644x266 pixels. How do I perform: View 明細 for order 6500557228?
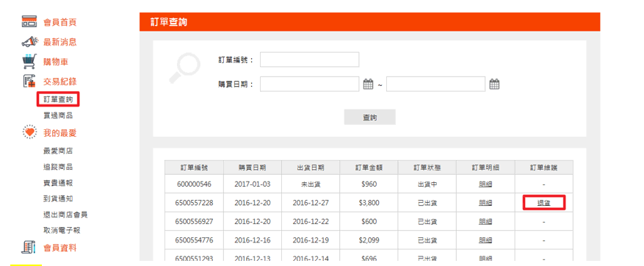point(485,203)
